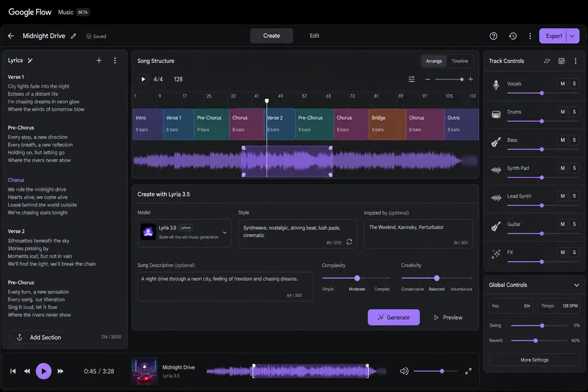Viewport: 588px width, 392px height.
Task: Mute the FX track
Action: (563, 252)
